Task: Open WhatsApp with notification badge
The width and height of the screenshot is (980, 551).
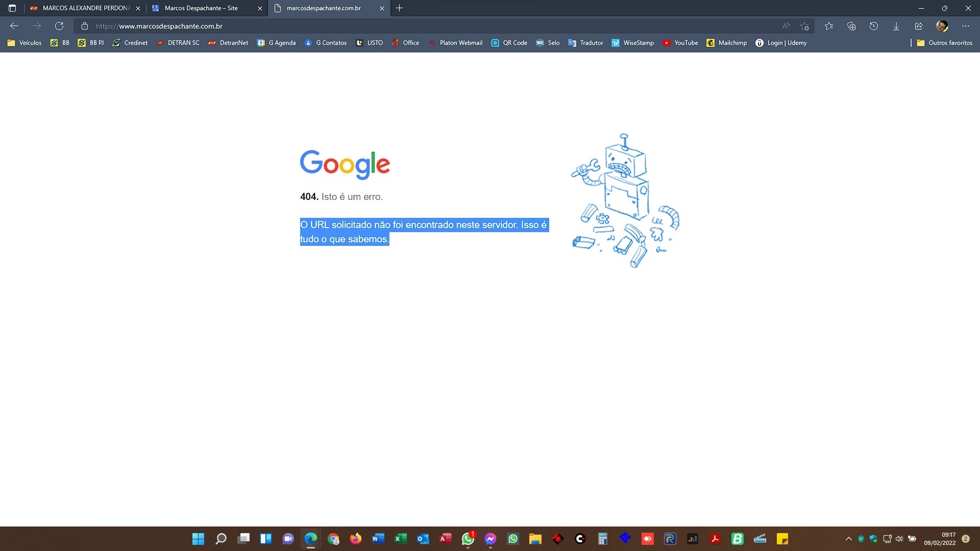Action: pyautogui.click(x=468, y=539)
